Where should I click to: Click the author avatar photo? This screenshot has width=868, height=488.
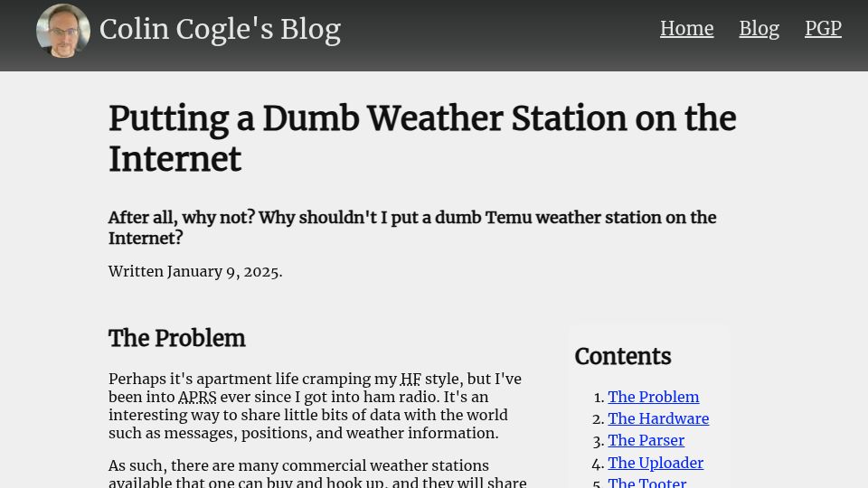point(63,31)
